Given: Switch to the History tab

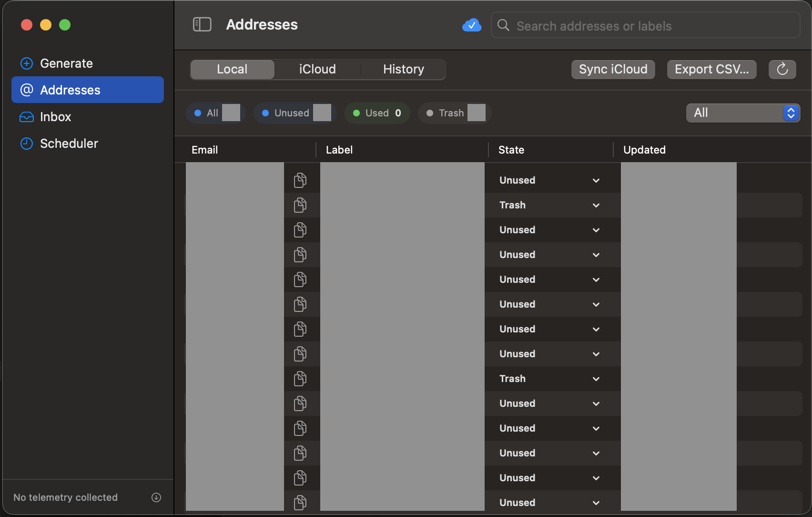Looking at the screenshot, I should point(404,70).
